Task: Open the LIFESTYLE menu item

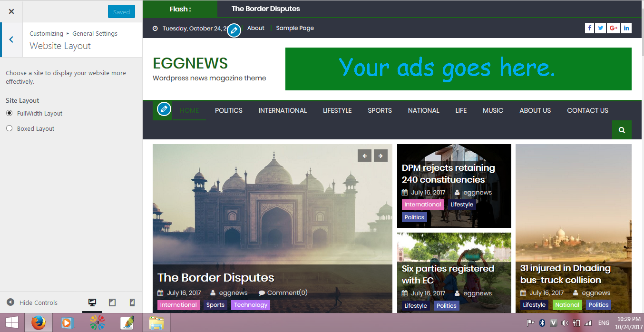Action: [337, 110]
